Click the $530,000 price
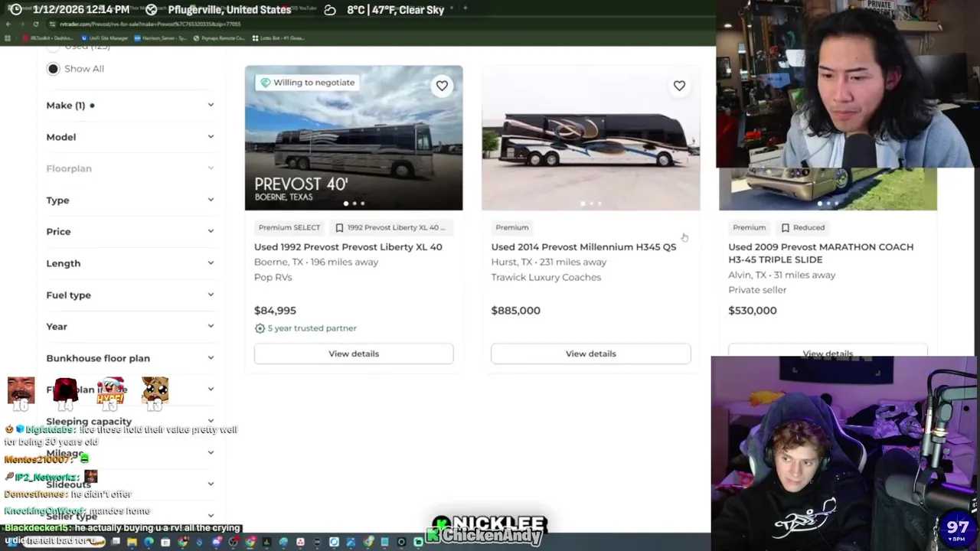This screenshot has width=980, height=551. click(753, 311)
